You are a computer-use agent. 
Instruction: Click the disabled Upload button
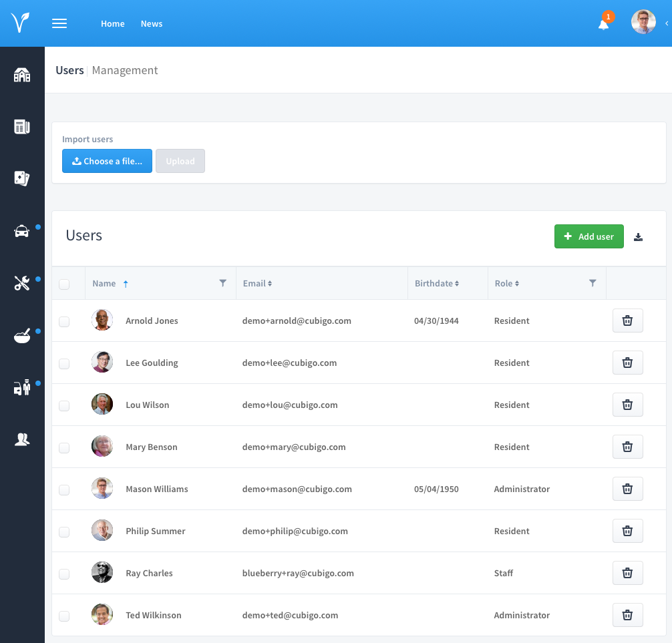(x=180, y=161)
